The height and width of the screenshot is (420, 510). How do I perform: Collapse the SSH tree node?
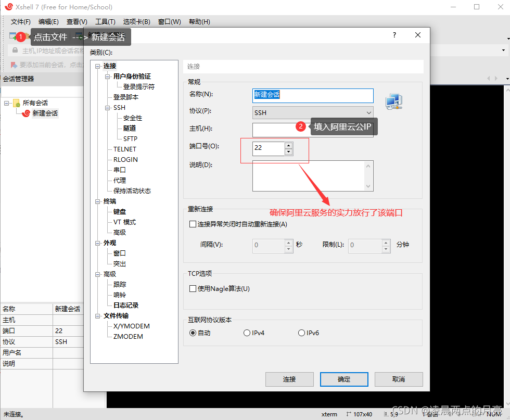coord(107,108)
